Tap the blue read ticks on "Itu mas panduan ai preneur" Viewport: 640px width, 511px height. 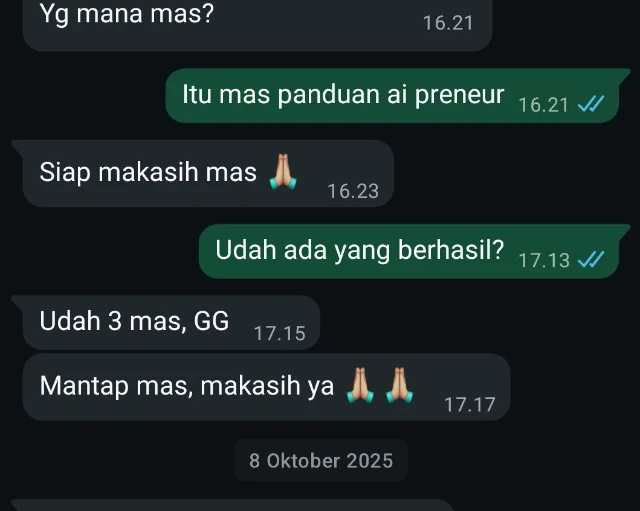[591, 104]
